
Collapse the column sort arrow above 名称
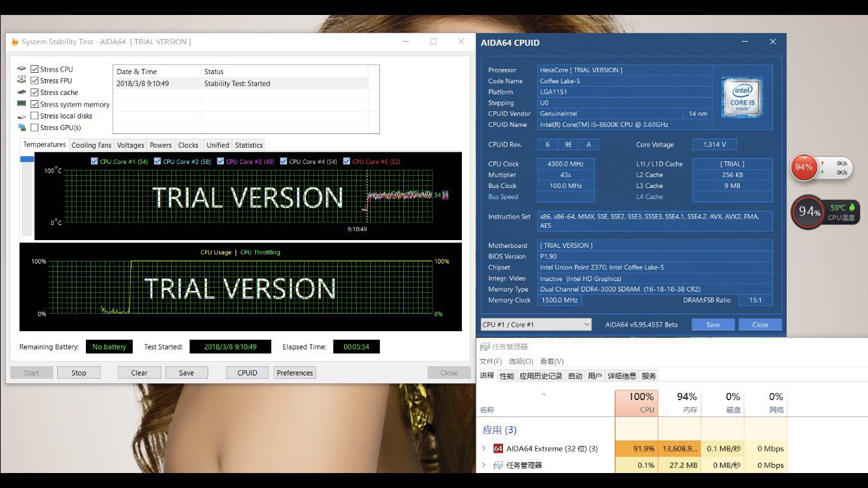(544, 394)
